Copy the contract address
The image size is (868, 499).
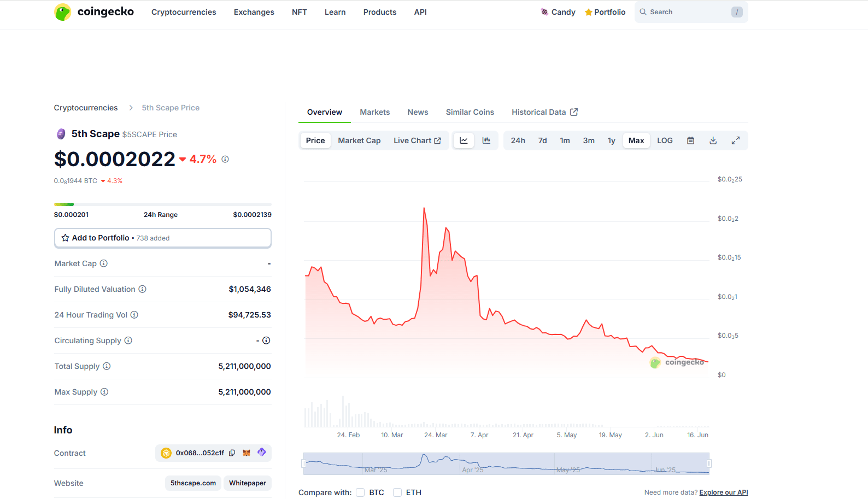click(232, 453)
